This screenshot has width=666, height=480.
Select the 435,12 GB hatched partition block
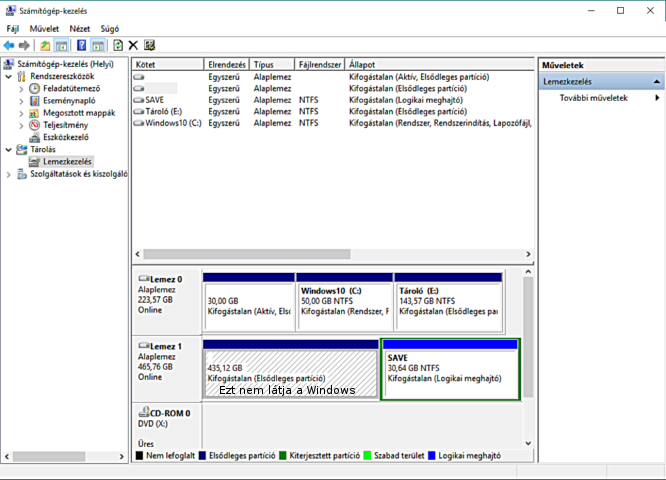291,369
